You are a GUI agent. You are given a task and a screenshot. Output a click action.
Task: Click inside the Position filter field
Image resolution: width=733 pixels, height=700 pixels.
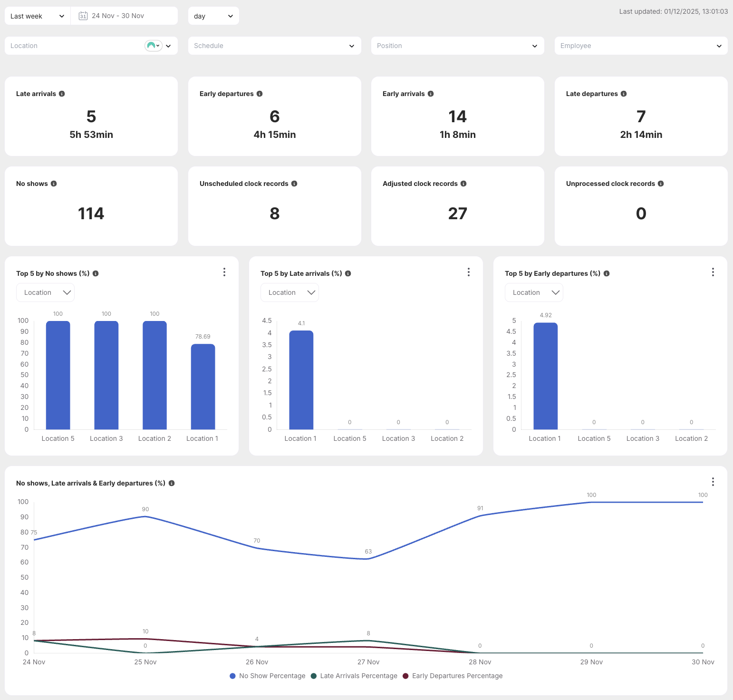(452, 46)
